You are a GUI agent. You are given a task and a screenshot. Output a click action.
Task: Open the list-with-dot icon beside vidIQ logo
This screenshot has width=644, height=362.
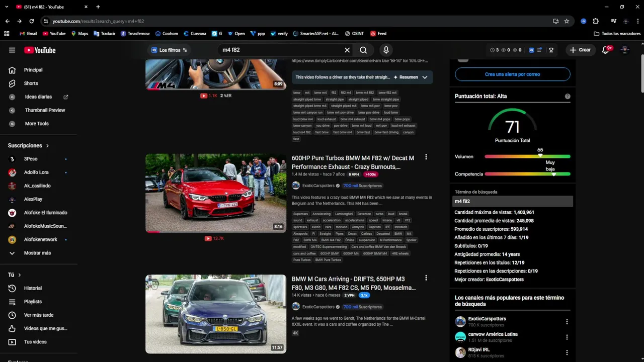539,50
